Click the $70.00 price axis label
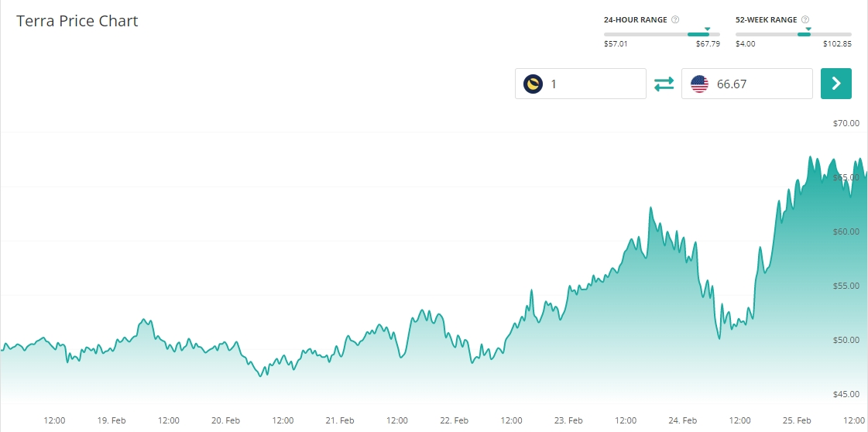This screenshot has width=868, height=432. [x=846, y=123]
